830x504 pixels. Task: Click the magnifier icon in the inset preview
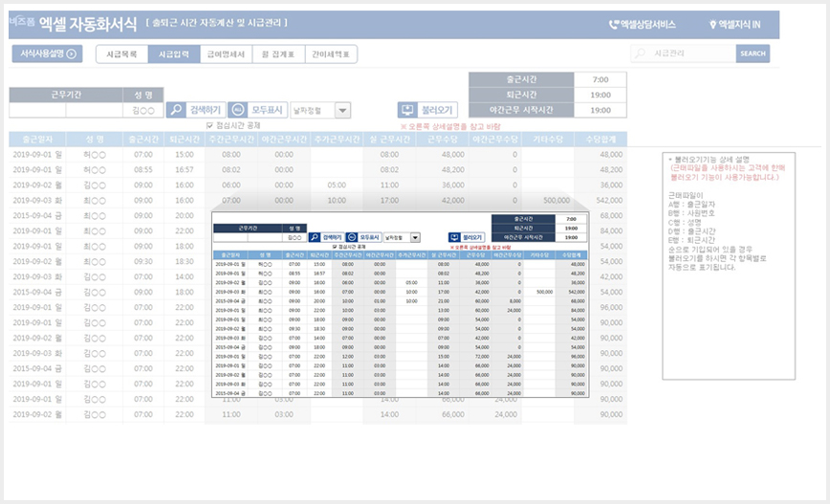coord(315,237)
